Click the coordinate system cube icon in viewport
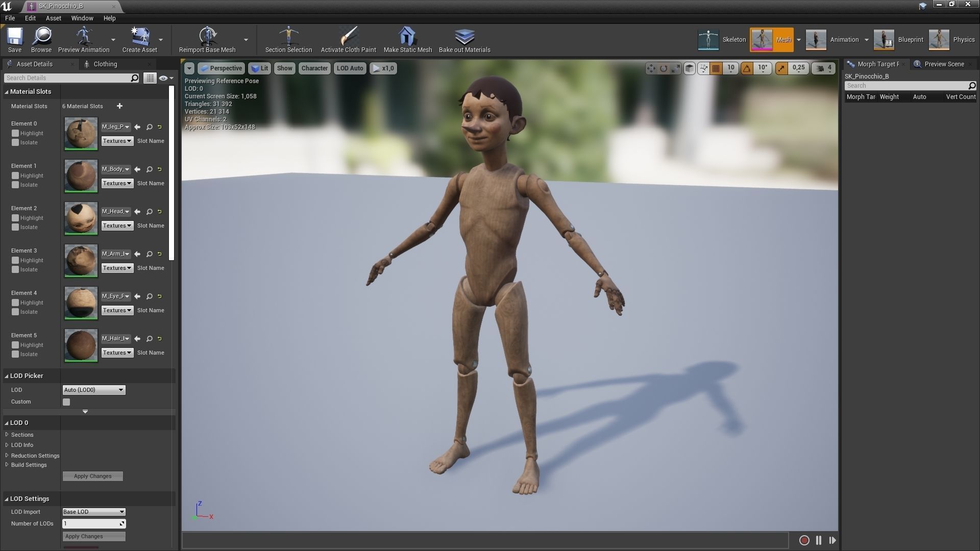 pos(690,68)
